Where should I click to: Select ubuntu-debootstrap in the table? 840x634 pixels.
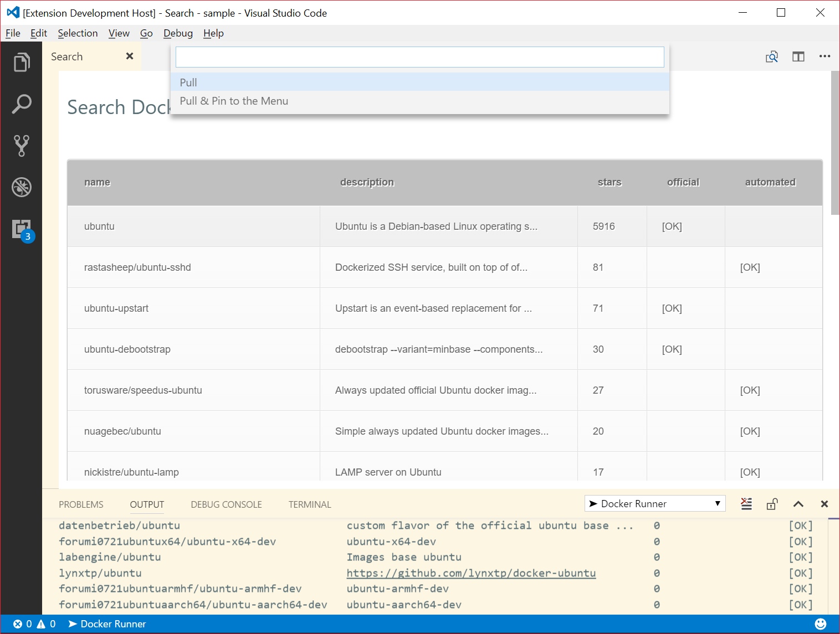(127, 349)
